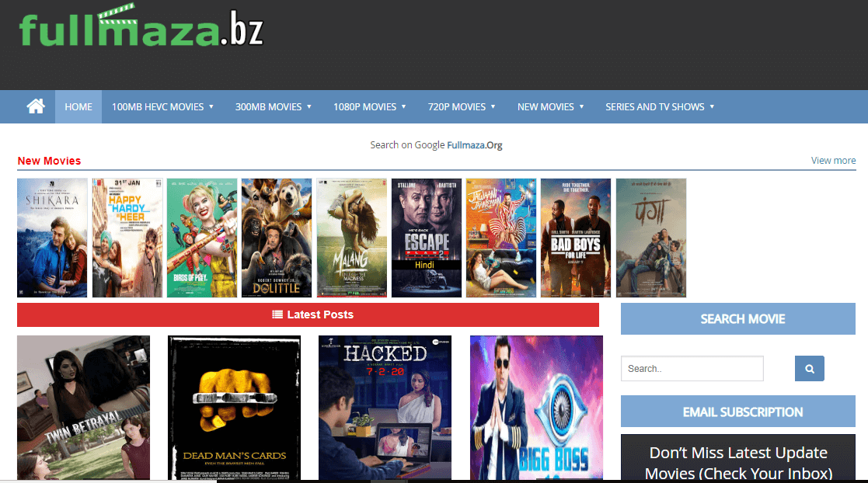Expand the 720P Movies dropdown arrow

tap(493, 107)
